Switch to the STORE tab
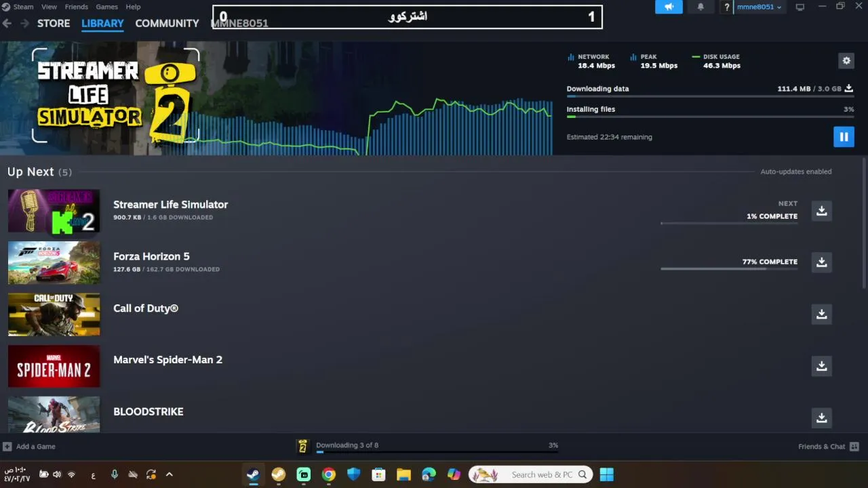 [x=54, y=23]
